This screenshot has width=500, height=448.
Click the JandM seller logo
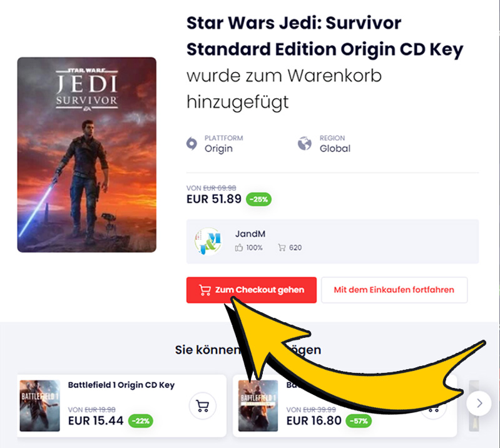208,242
